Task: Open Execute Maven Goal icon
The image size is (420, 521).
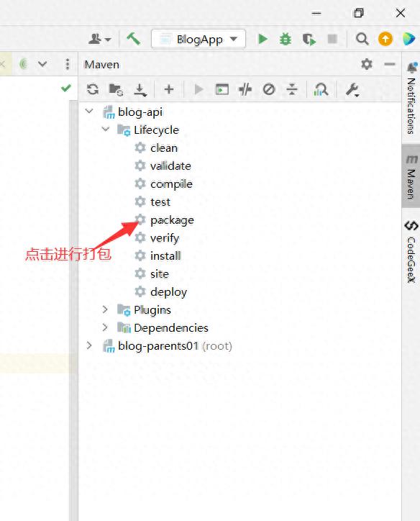Action: (222, 89)
